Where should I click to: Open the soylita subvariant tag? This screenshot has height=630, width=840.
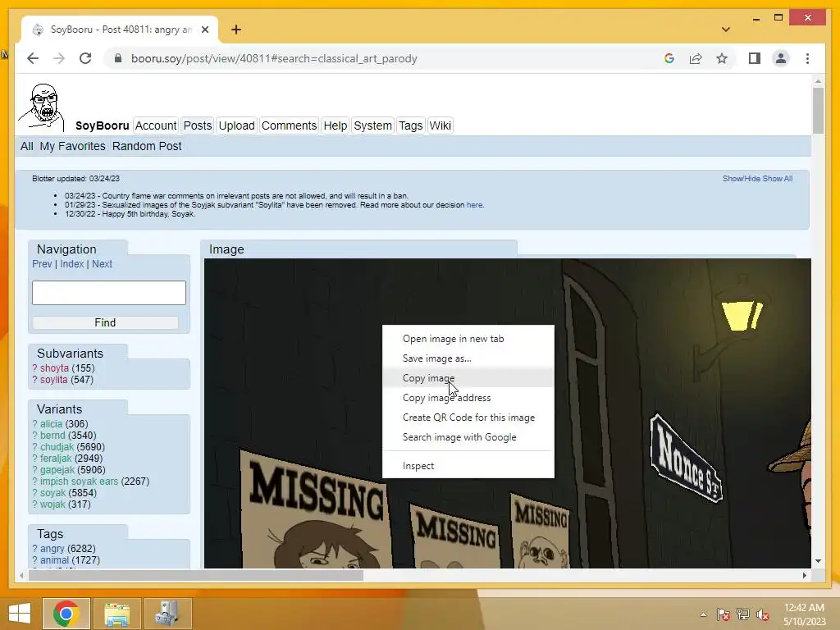53,379
